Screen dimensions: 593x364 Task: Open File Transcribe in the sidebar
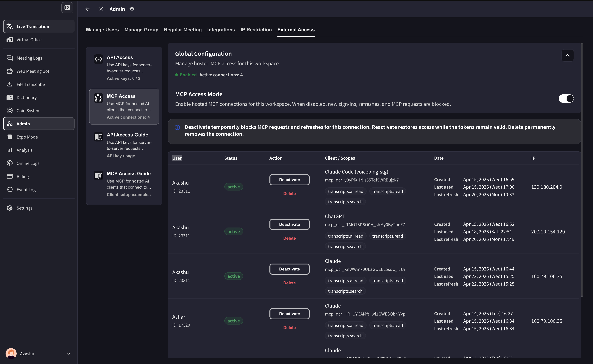coord(38,84)
